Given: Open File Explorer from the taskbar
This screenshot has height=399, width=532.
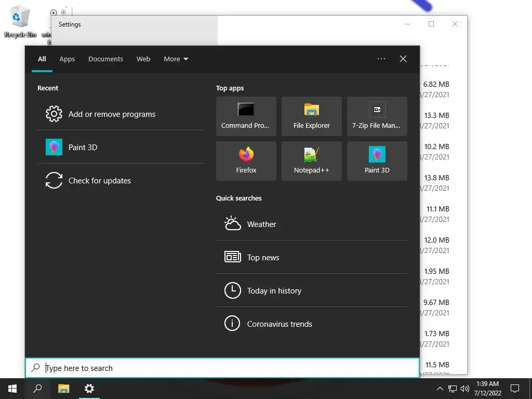Looking at the screenshot, I should point(63,389).
